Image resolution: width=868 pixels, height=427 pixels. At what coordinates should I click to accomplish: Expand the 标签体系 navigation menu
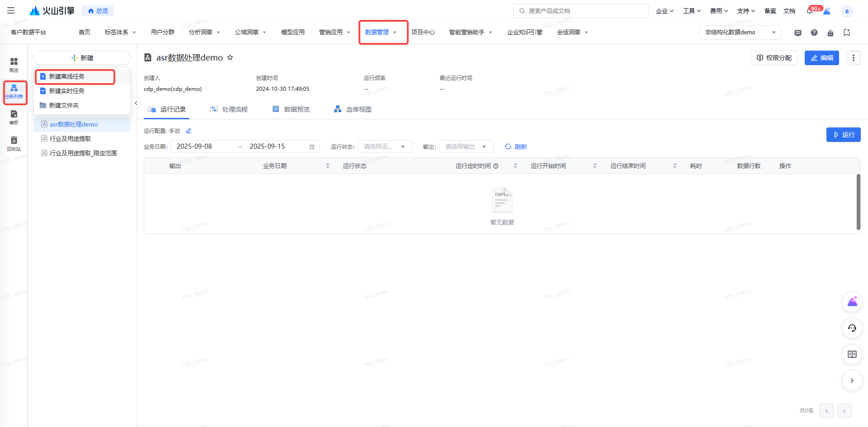click(120, 33)
